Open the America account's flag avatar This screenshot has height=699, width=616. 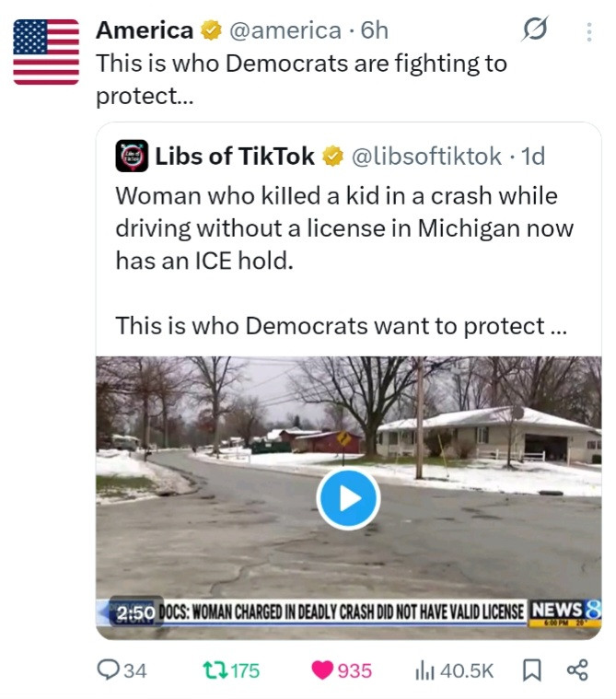[46, 52]
